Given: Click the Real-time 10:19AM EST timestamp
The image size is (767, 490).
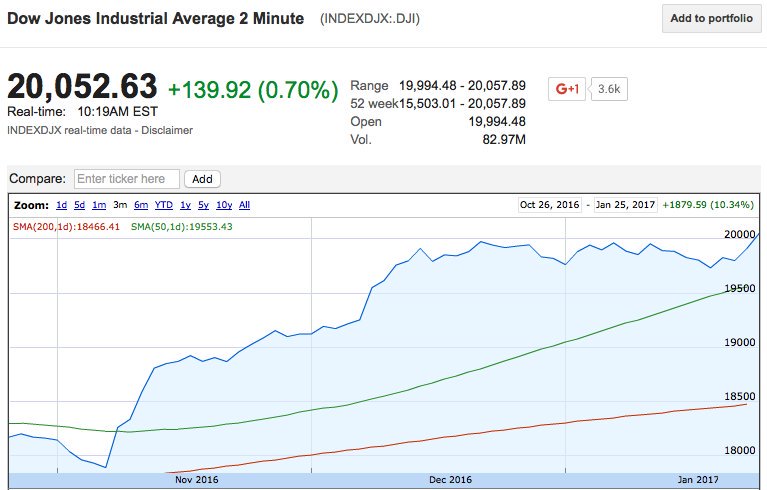Looking at the screenshot, I should coord(82,112).
